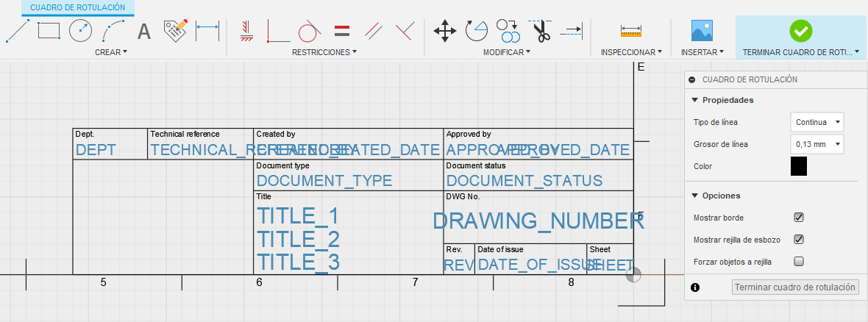Select the DOCUMENT_STATUS attribute text
The image size is (868, 322).
524,181
